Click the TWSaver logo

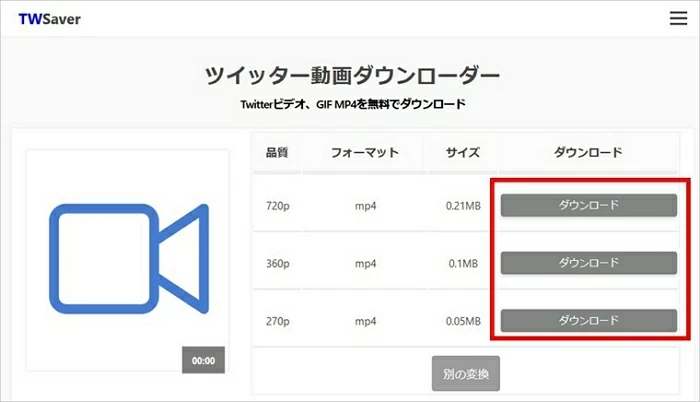pyautogui.click(x=50, y=18)
